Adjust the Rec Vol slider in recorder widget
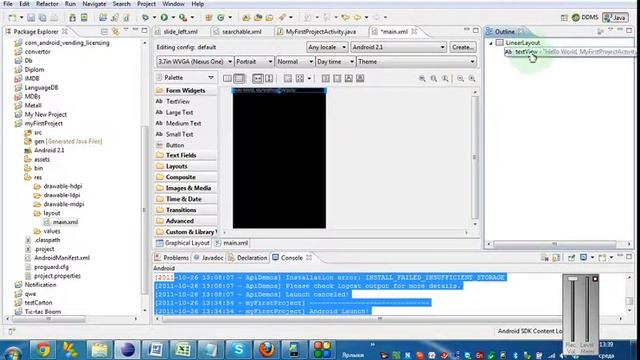Viewport: 640px width, 360px height. [x=573, y=279]
